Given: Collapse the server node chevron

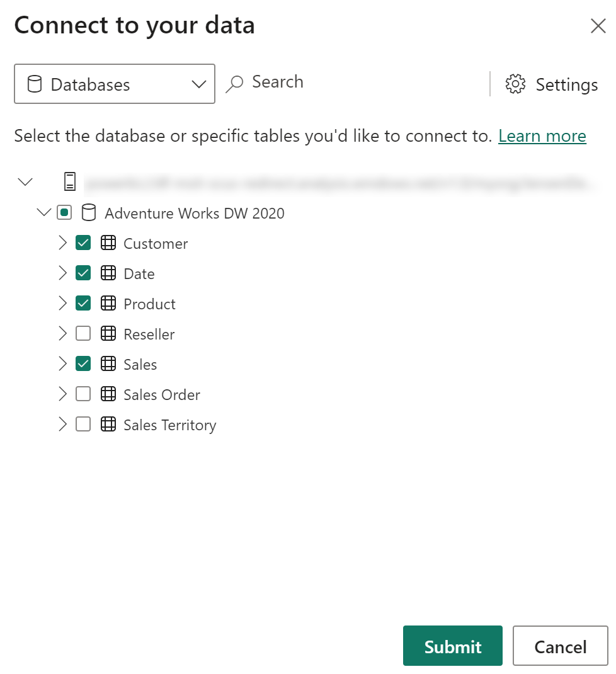Looking at the screenshot, I should pyautogui.click(x=25, y=181).
